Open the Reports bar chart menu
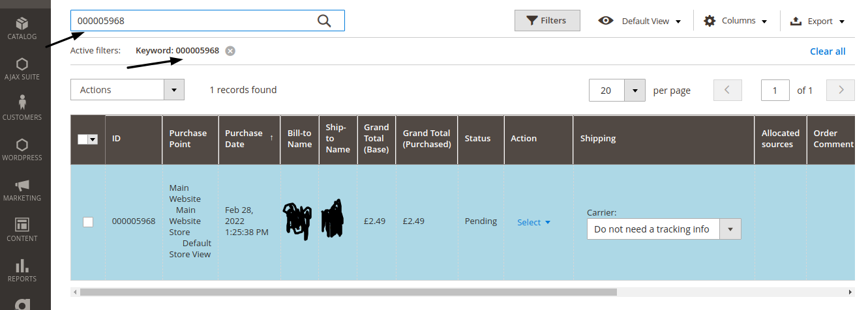This screenshot has height=310, width=868. [x=22, y=270]
